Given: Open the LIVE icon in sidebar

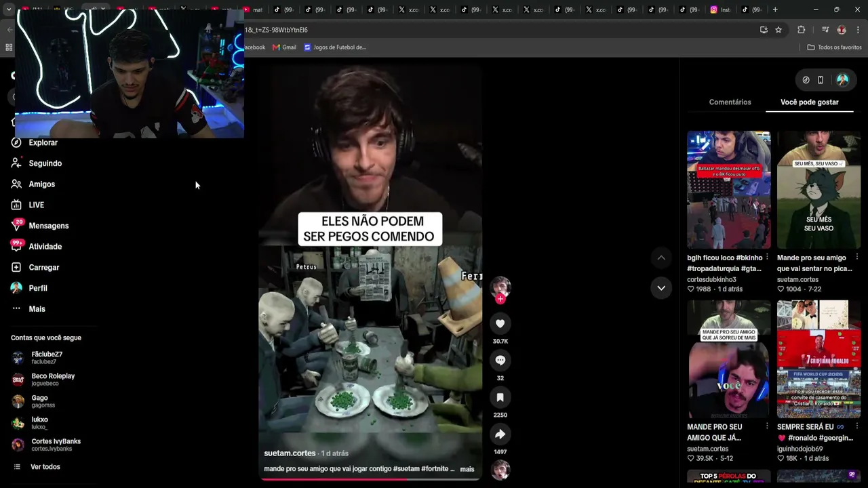Looking at the screenshot, I should [x=16, y=205].
